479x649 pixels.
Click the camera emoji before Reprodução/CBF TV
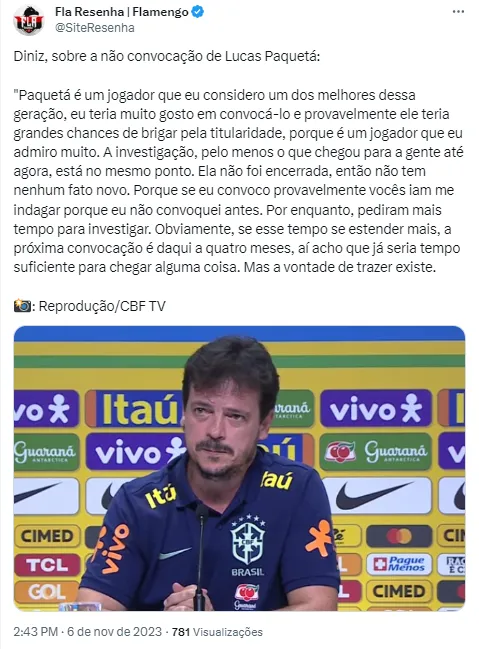(22, 306)
